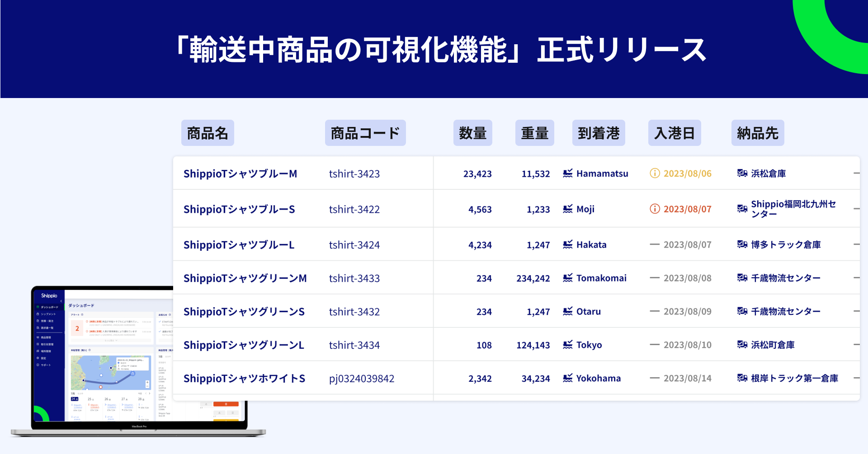Click the alert count 2 tile on laptop

(x=77, y=328)
